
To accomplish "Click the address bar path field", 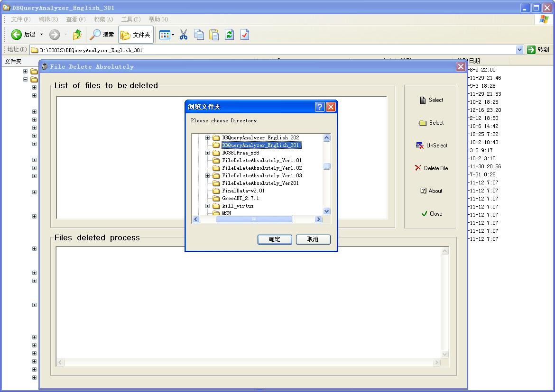I will (x=273, y=50).
